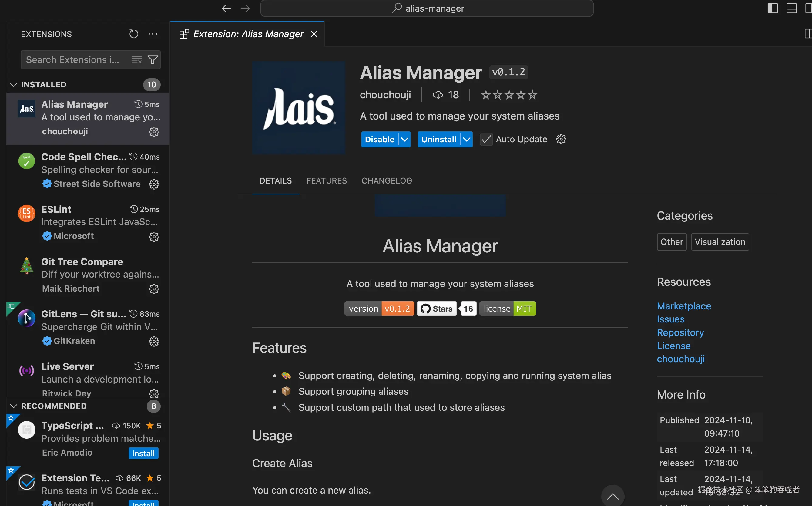Open manage gear for ESLint extension
Image resolution: width=812 pixels, height=506 pixels.
tap(154, 237)
